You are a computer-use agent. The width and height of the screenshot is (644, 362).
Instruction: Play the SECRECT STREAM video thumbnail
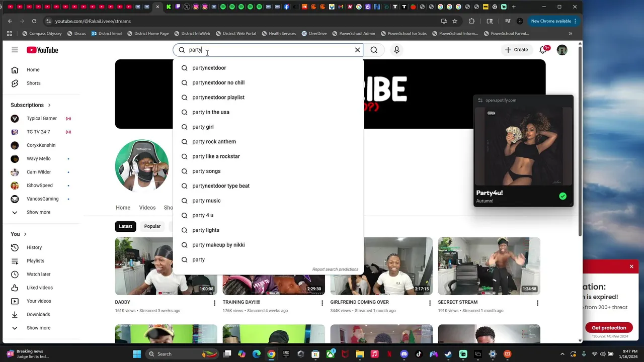tap(489, 266)
